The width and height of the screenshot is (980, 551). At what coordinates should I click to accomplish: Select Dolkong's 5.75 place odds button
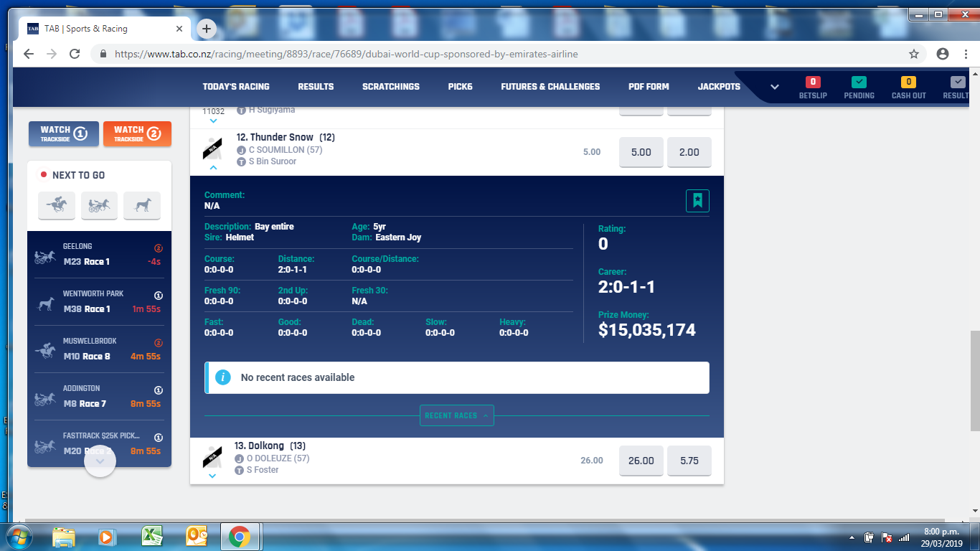coord(689,461)
